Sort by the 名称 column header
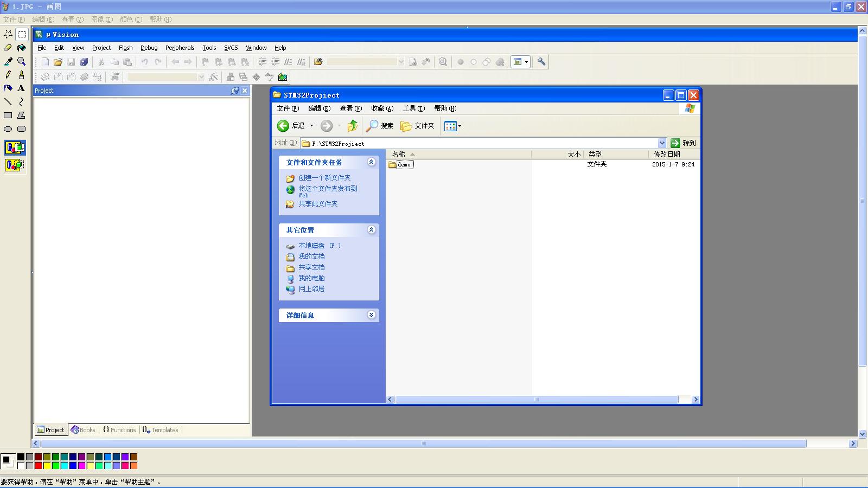 click(458, 155)
